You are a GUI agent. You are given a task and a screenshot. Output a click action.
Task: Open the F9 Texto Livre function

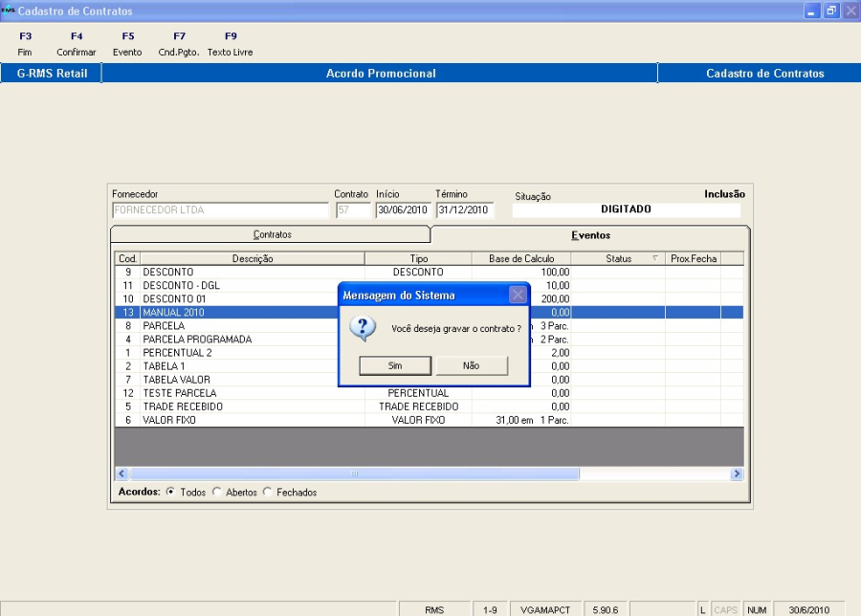pos(230,44)
